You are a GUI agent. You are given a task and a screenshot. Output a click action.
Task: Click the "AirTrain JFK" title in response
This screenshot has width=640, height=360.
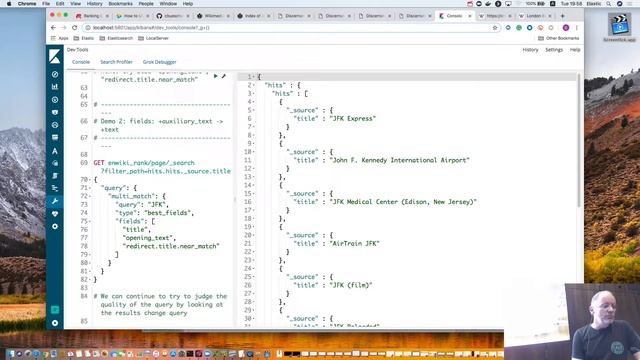pyautogui.click(x=354, y=244)
